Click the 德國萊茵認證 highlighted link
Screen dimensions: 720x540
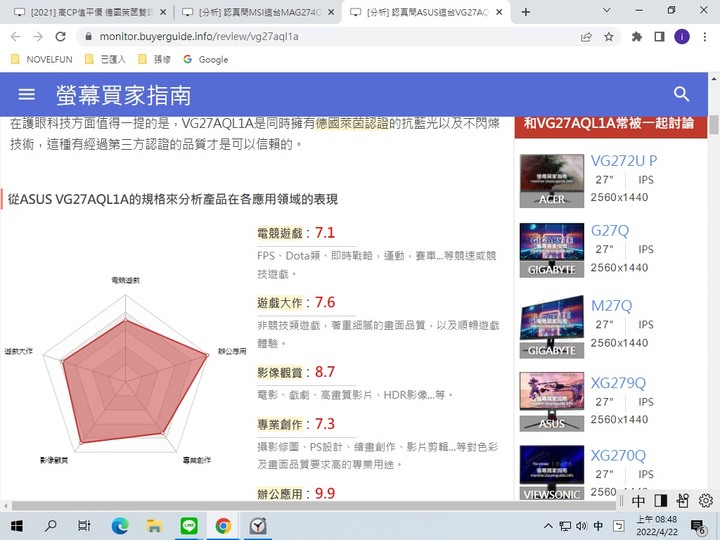point(352,123)
